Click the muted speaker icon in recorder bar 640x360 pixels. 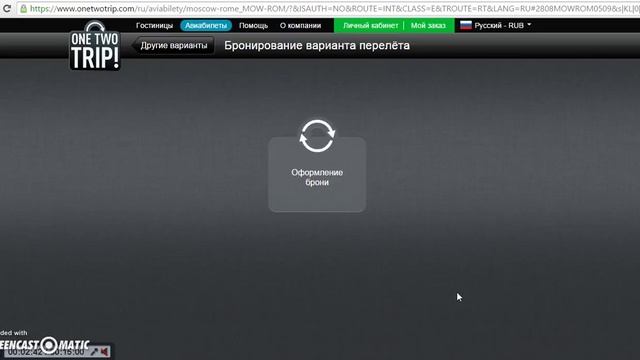tap(104, 351)
